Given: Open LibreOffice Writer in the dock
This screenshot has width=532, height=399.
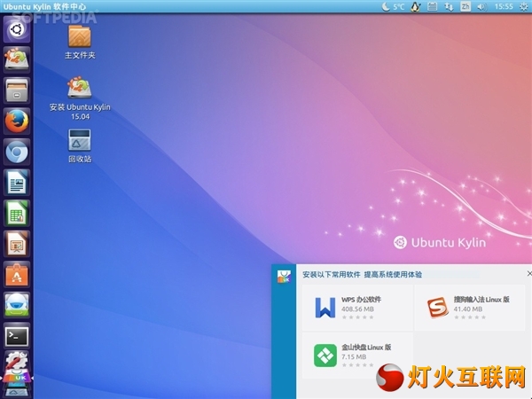Looking at the screenshot, I should pos(17,182).
